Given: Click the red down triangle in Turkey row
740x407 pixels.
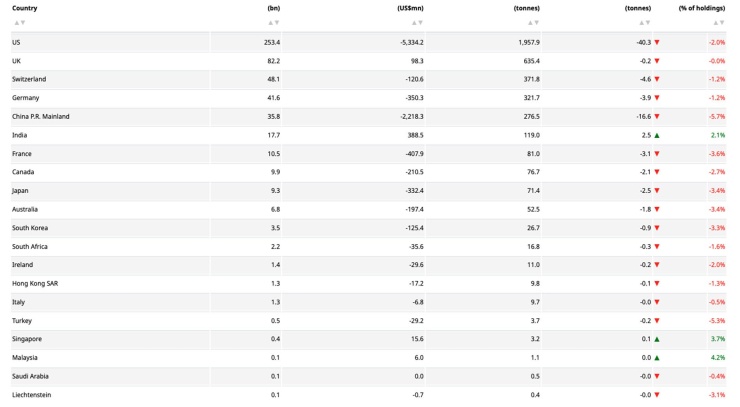Looking at the screenshot, I should click(x=657, y=321).
